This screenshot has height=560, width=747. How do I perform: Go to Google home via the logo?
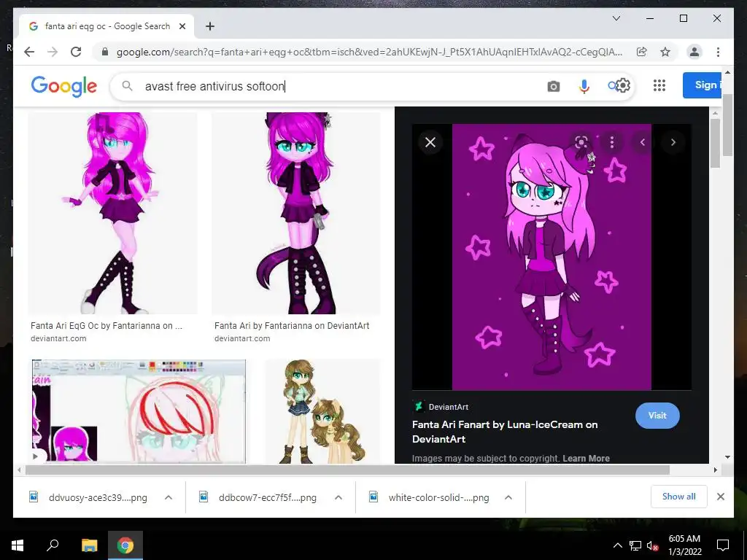[x=64, y=86]
